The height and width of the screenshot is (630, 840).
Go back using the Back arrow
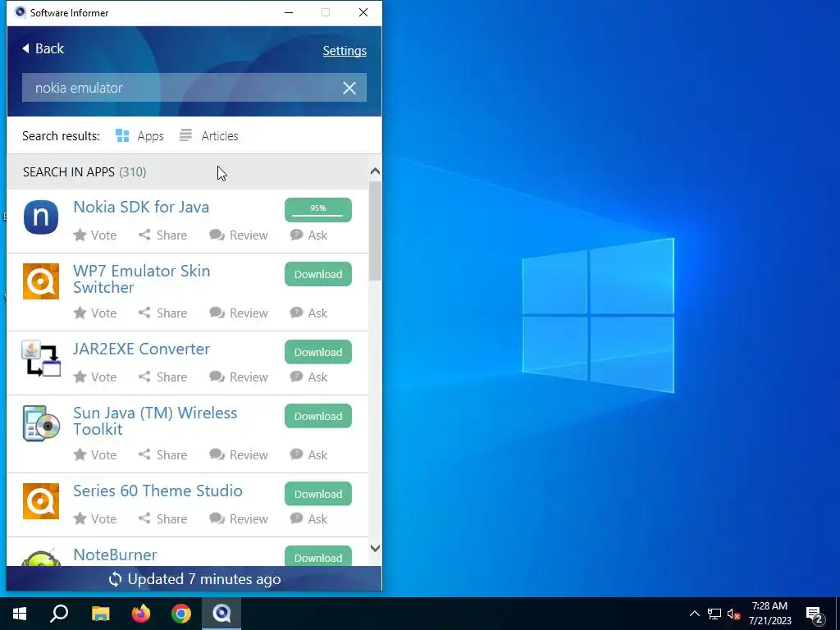tap(43, 48)
